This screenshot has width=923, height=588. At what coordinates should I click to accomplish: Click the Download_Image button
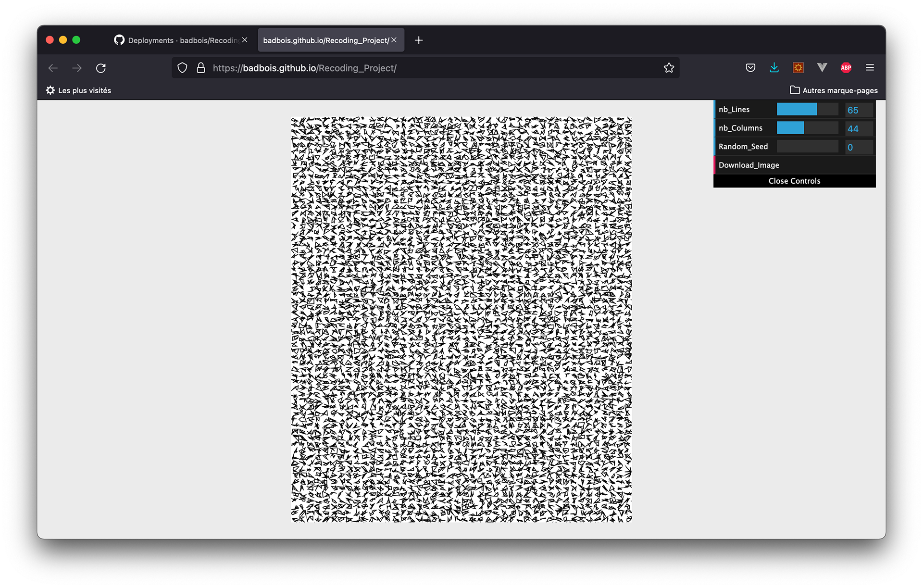click(x=795, y=165)
